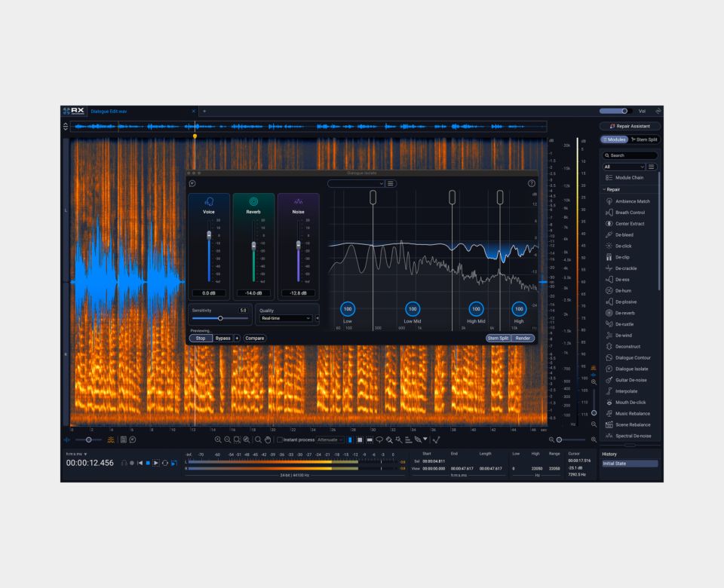
Task: Open the All module filter dropdown
Action: tap(624, 167)
